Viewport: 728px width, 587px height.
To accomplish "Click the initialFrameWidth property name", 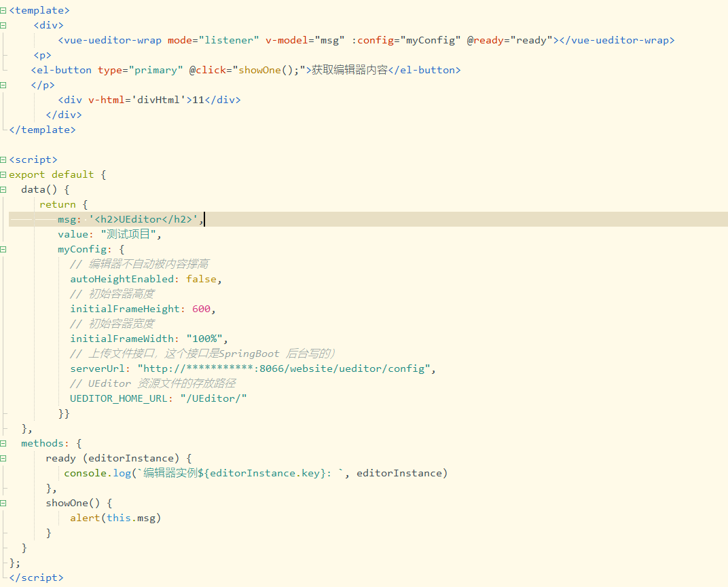I will point(122,339).
